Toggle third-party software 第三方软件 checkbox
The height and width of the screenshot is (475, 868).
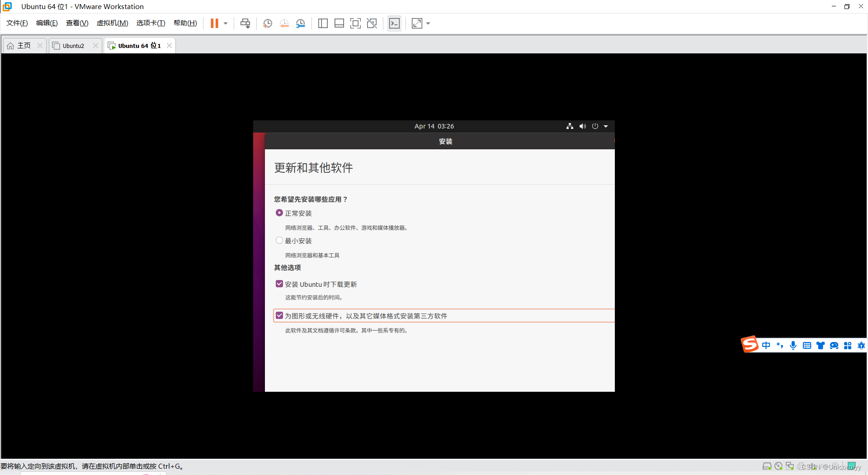(x=279, y=315)
